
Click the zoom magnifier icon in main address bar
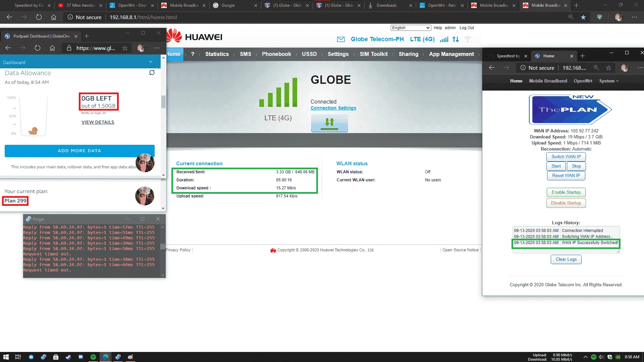(x=571, y=17)
